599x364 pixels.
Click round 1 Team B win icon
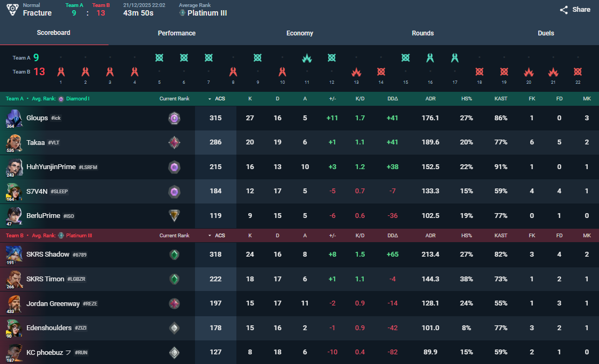point(61,71)
